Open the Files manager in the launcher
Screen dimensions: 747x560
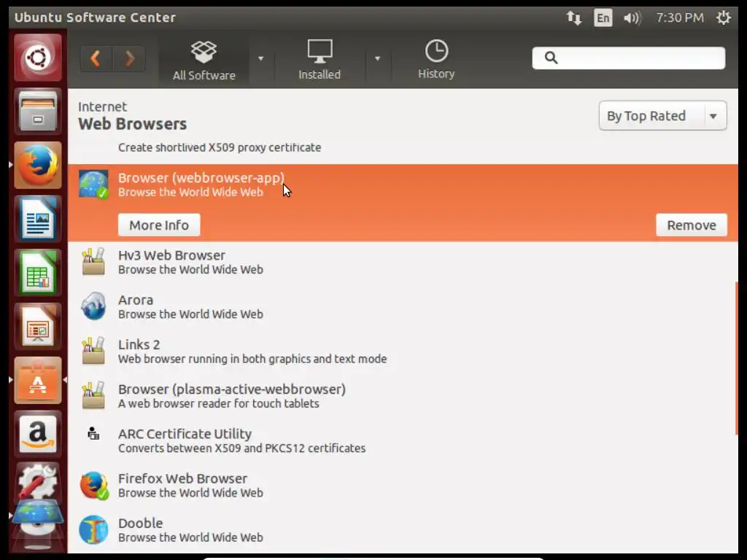(x=38, y=112)
